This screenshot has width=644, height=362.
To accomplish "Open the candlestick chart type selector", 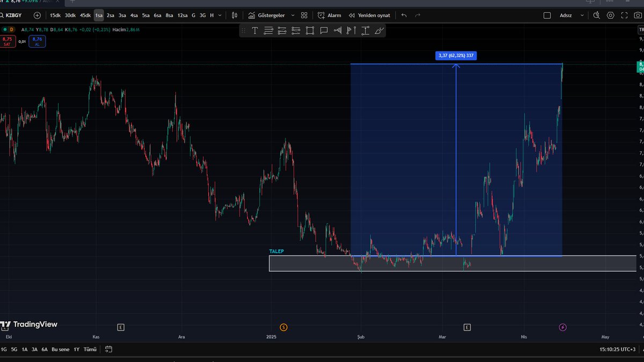I will click(x=235, y=16).
